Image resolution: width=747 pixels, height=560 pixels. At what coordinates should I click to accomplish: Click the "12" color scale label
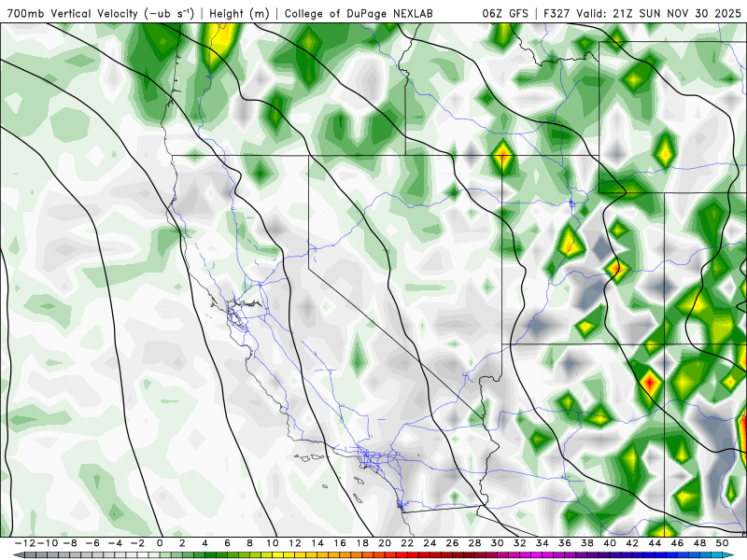pyautogui.click(x=295, y=543)
